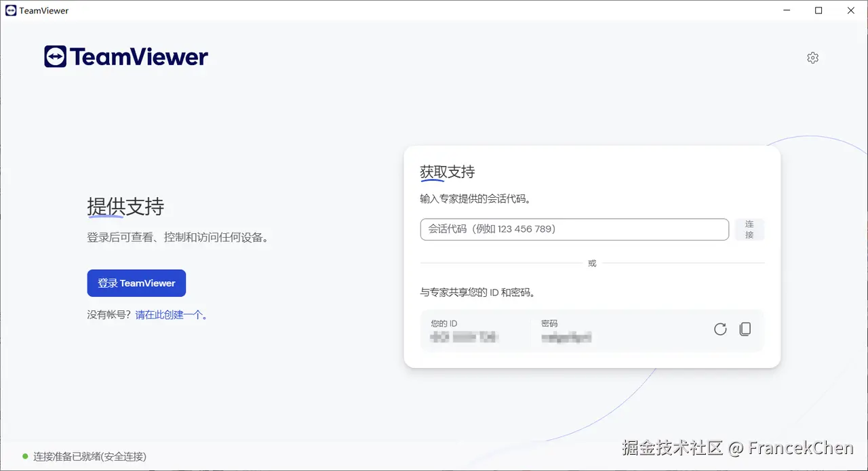Minimize the TeamViewer window
The height and width of the screenshot is (471, 868).
[787, 10]
